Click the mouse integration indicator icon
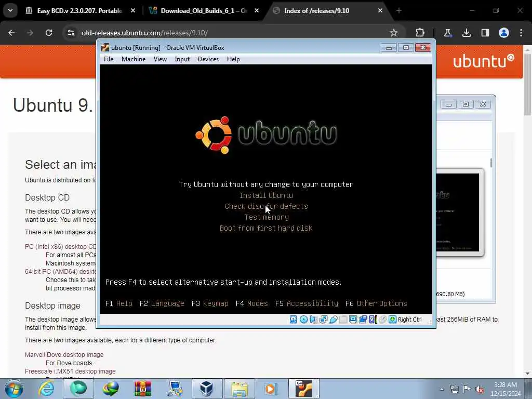This screenshot has height=399, width=532. click(x=383, y=320)
